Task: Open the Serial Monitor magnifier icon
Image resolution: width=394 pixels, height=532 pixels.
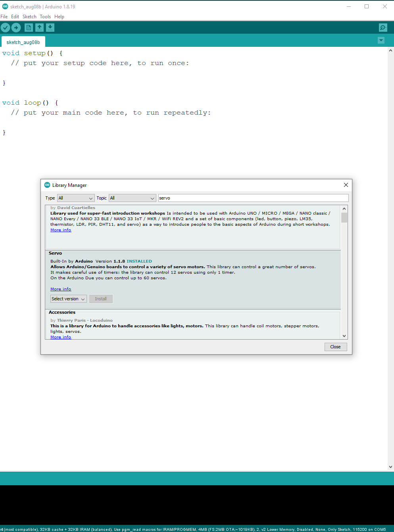Action: click(383, 27)
